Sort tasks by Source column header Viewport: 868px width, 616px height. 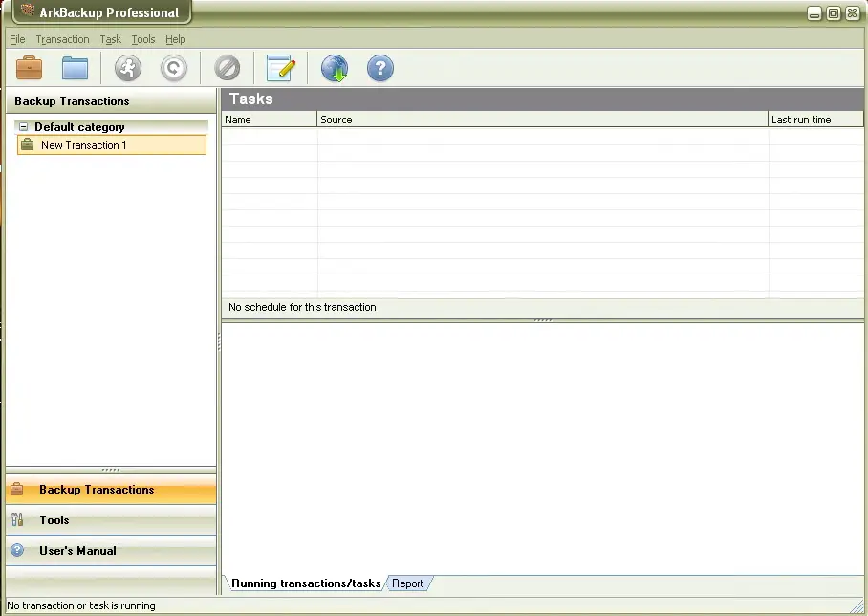(x=543, y=120)
